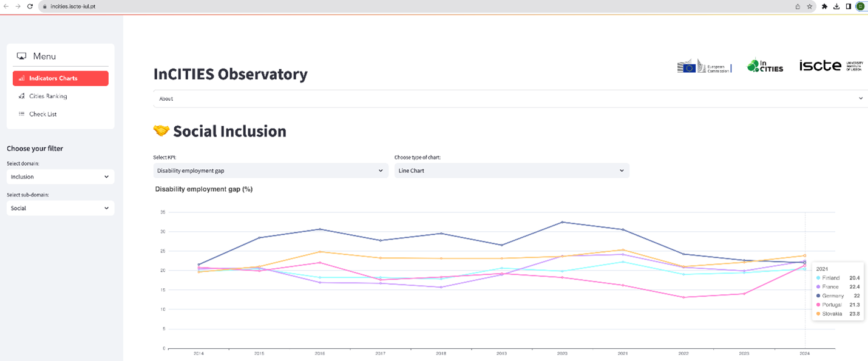Open the Select domain dropdown
Viewport: 868px width, 361px height.
(60, 177)
